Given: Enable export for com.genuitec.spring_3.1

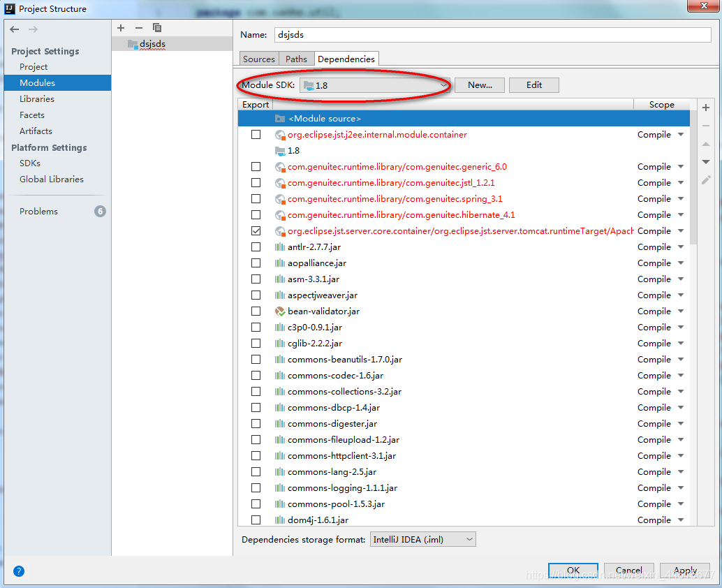Looking at the screenshot, I should (x=256, y=198).
